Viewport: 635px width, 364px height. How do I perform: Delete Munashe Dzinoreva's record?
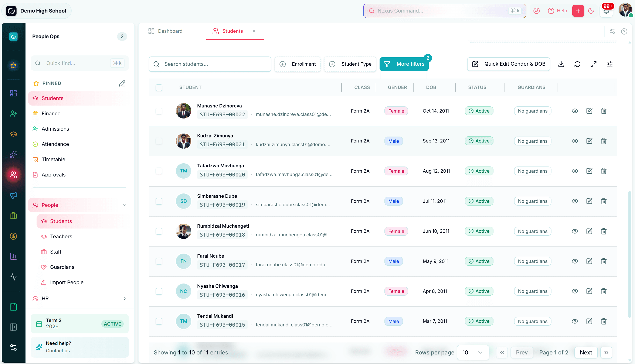[x=604, y=111]
